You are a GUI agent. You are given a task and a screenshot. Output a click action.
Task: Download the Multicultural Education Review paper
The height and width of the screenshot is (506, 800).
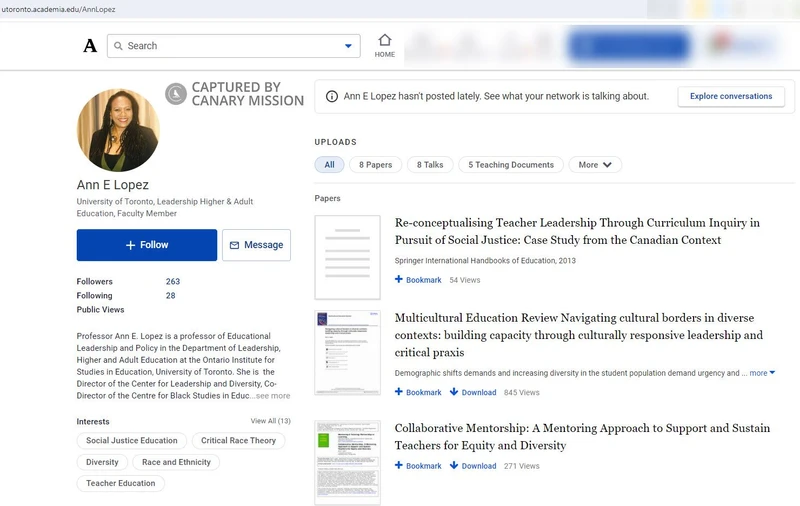coord(473,392)
